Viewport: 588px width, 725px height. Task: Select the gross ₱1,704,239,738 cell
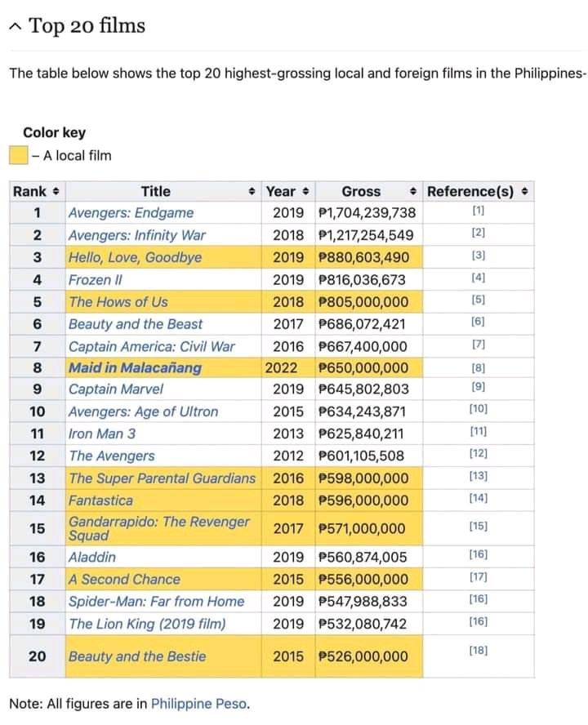pyautogui.click(x=368, y=213)
